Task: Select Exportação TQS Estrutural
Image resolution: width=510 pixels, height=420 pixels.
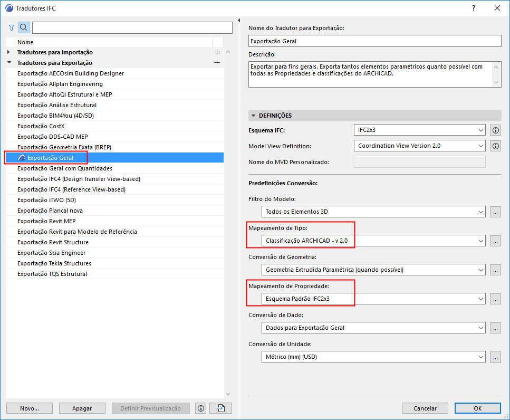Action: pos(114,274)
